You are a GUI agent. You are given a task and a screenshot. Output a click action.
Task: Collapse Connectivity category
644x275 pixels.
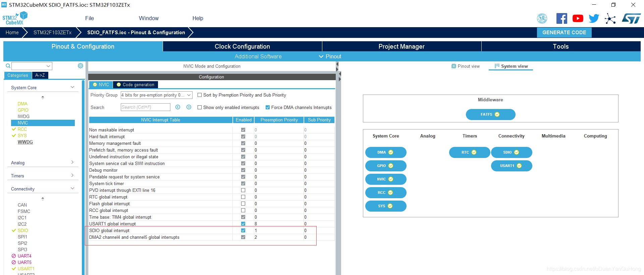tap(72, 188)
